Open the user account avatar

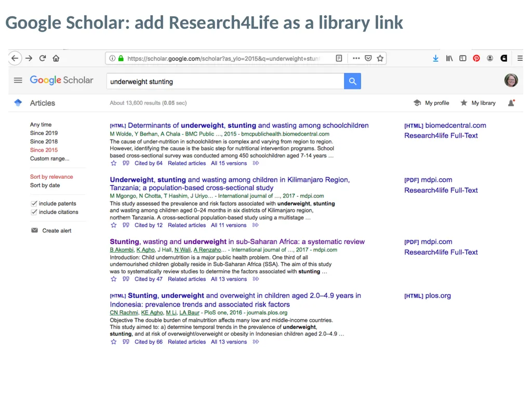(x=511, y=81)
